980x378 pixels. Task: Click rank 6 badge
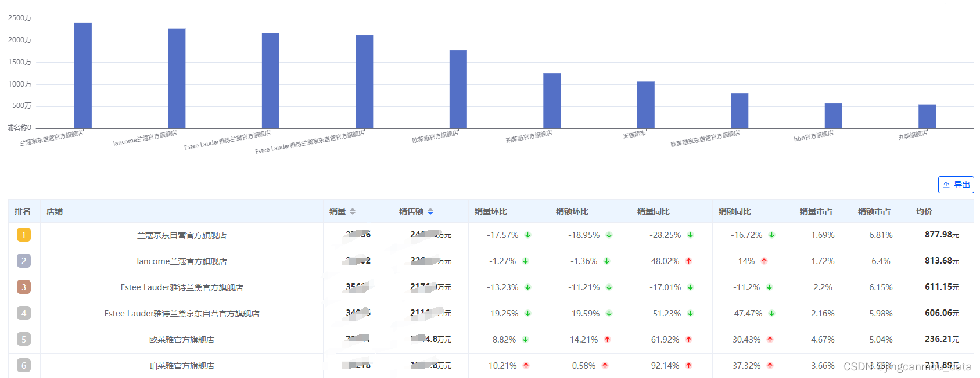(x=24, y=365)
